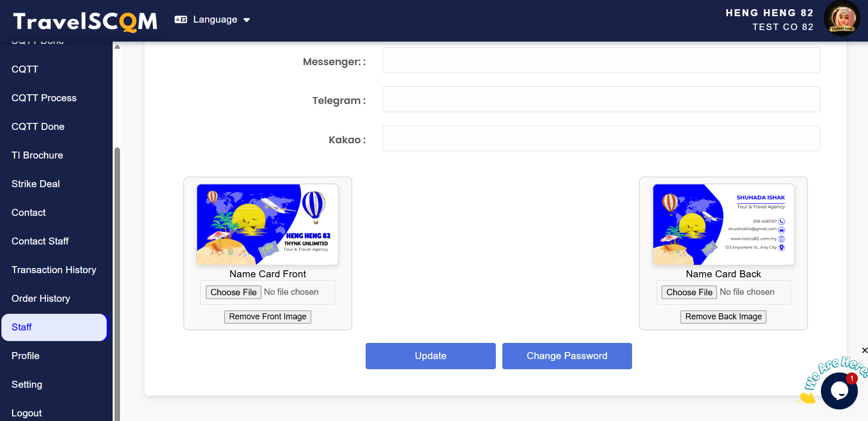The image size is (868, 421).
Task: Click the language translate icon
Action: [181, 19]
